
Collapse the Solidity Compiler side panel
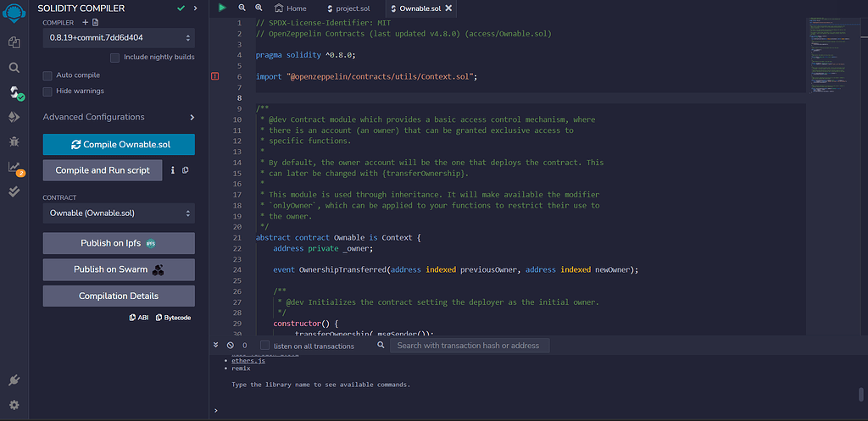point(195,8)
